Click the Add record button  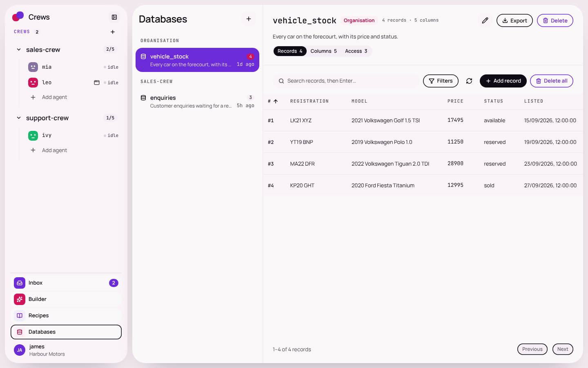503,81
